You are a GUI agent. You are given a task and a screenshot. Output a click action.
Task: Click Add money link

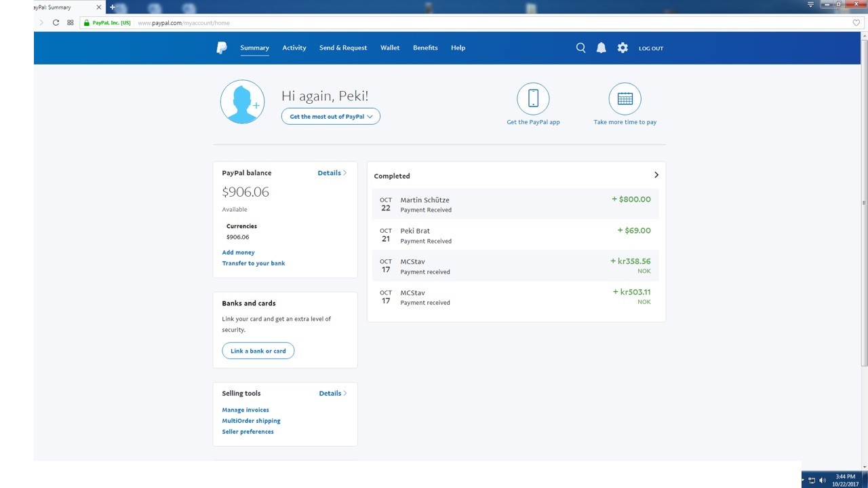click(x=238, y=252)
